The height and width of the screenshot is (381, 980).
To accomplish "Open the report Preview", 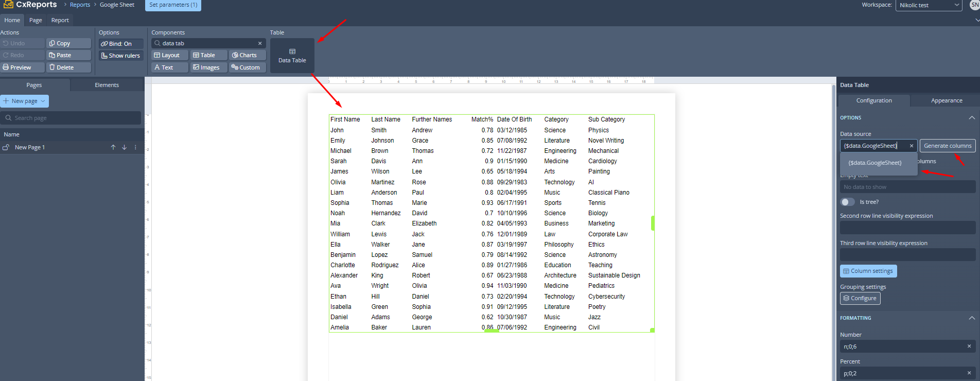I will pyautogui.click(x=22, y=67).
